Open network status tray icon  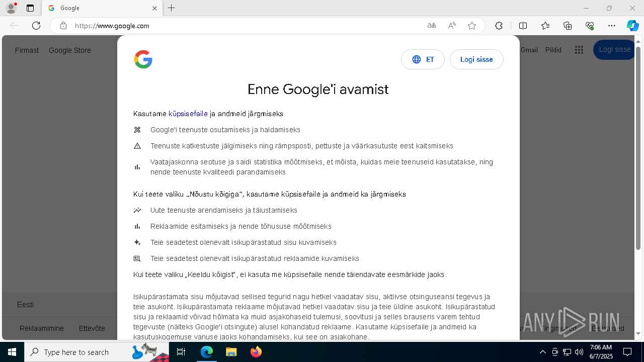(567, 352)
